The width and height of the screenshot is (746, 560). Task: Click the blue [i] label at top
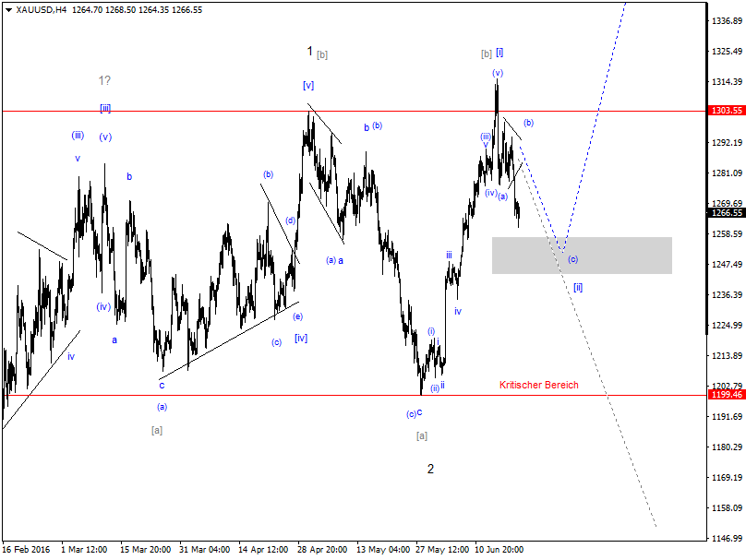click(x=499, y=53)
